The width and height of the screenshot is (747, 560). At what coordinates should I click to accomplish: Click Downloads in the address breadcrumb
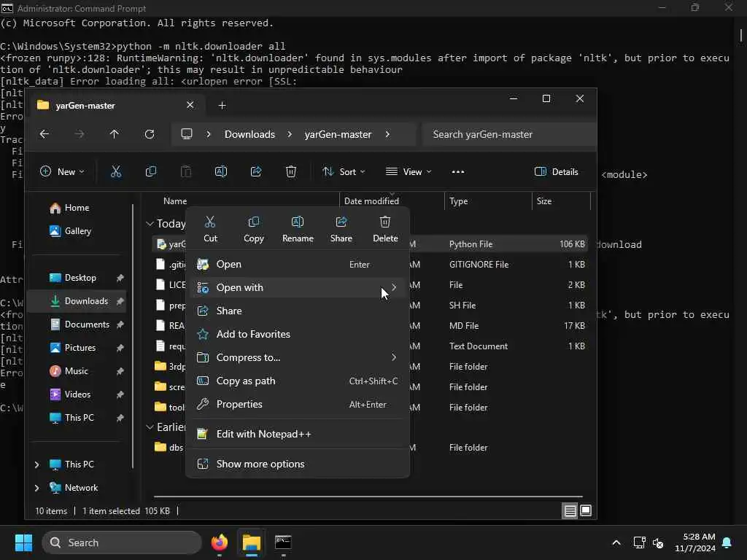(249, 134)
